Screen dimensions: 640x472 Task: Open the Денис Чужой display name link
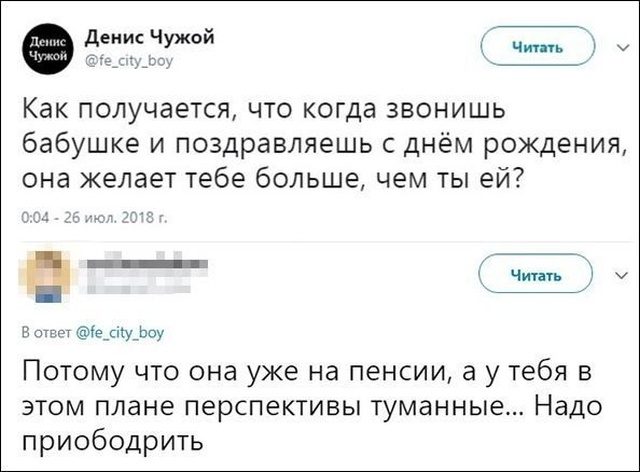pyautogui.click(x=146, y=38)
